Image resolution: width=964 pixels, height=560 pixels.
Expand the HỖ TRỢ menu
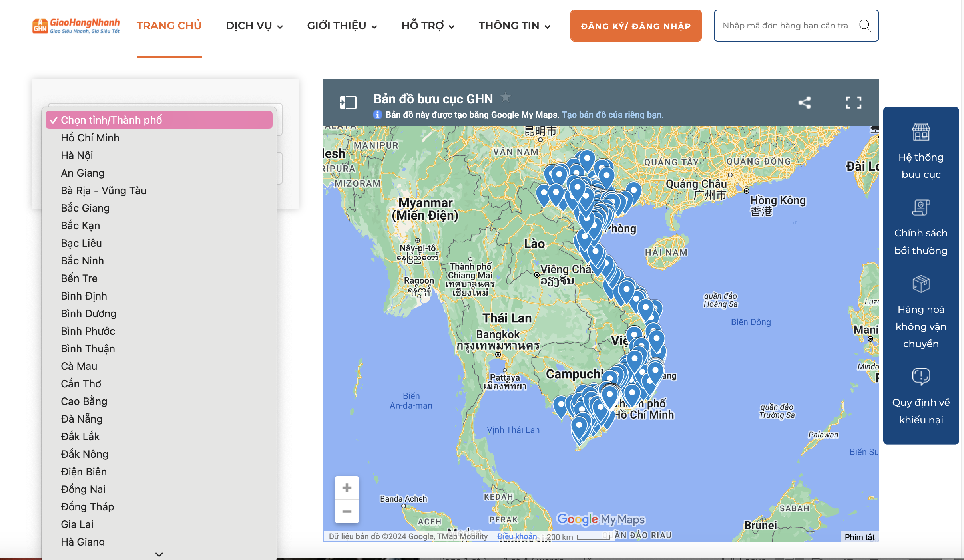pyautogui.click(x=428, y=26)
